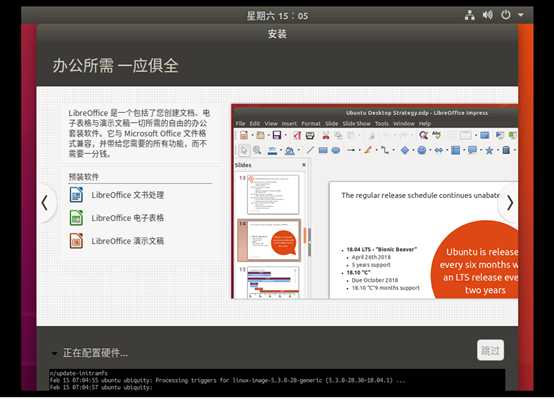This screenshot has height=399, width=554.
Task: Expand the system menu arrow in top bar
Action: [521, 15]
